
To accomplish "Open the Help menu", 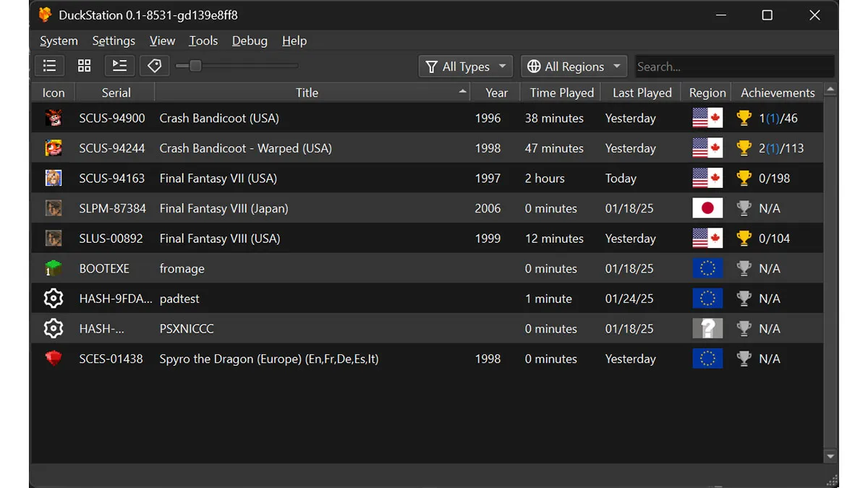I will (x=294, y=40).
